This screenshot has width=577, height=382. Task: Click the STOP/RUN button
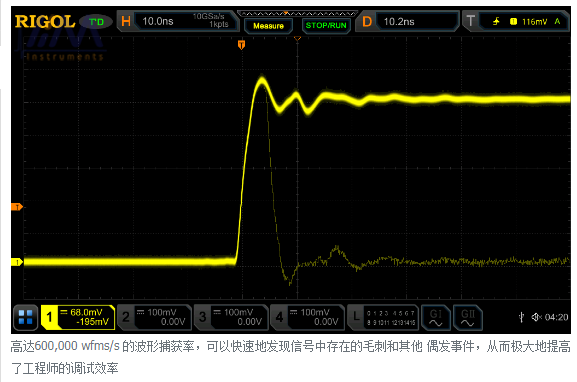click(x=326, y=25)
